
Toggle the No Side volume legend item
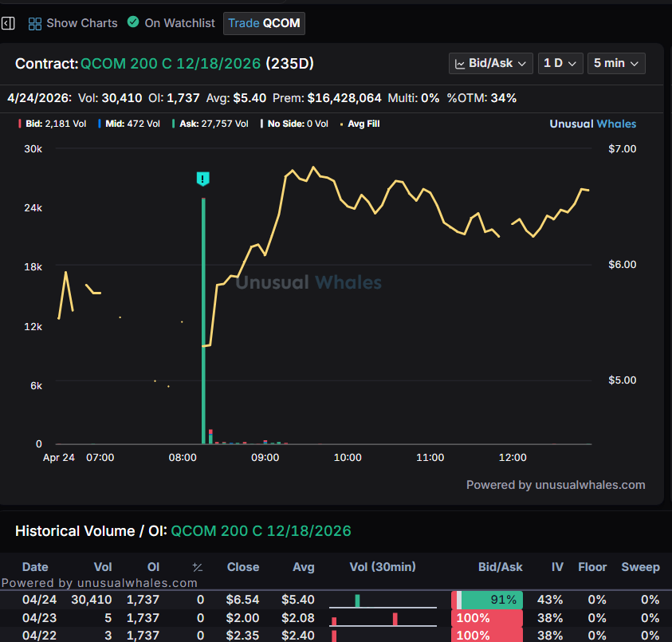tap(294, 124)
